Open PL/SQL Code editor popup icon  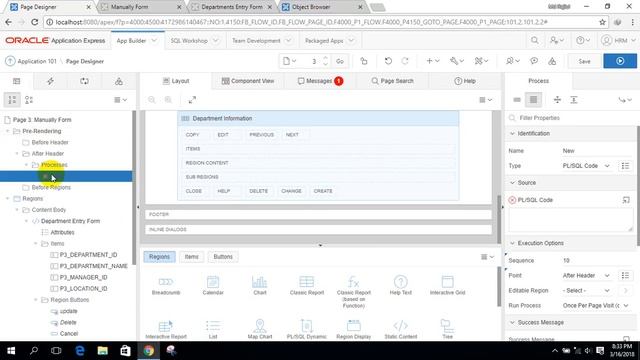coord(626,200)
